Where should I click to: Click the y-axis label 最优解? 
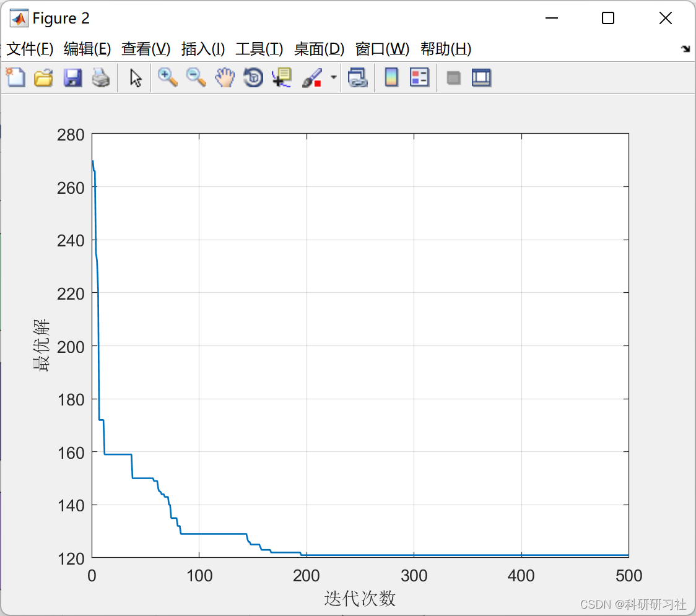(x=41, y=345)
